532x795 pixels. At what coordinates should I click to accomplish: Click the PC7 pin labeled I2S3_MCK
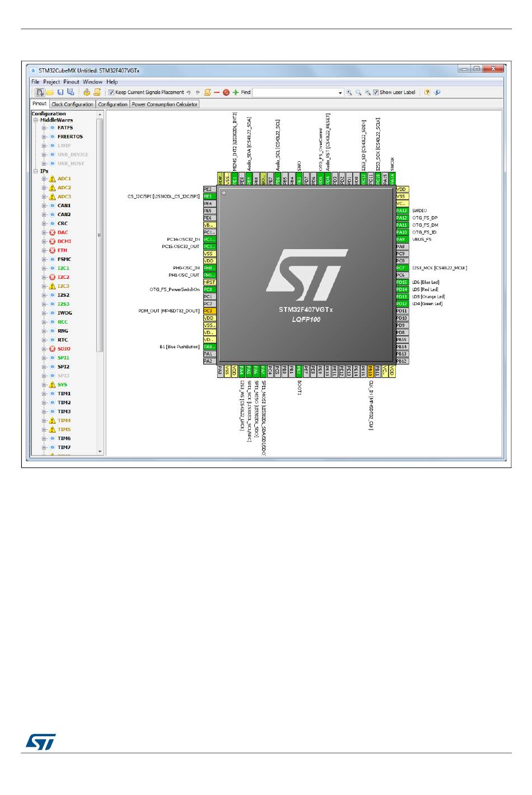coord(402,268)
